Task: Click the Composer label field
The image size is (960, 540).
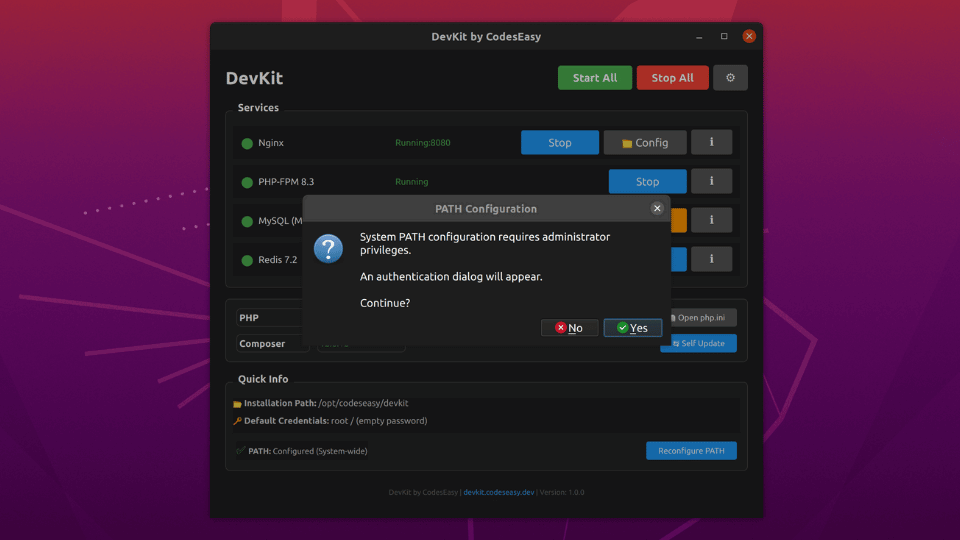Action: [272, 343]
